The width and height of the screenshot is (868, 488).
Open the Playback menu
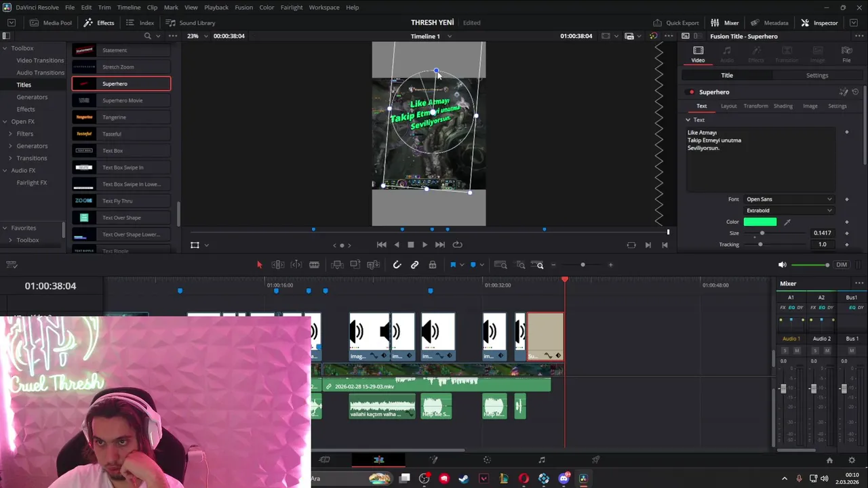[x=216, y=7]
